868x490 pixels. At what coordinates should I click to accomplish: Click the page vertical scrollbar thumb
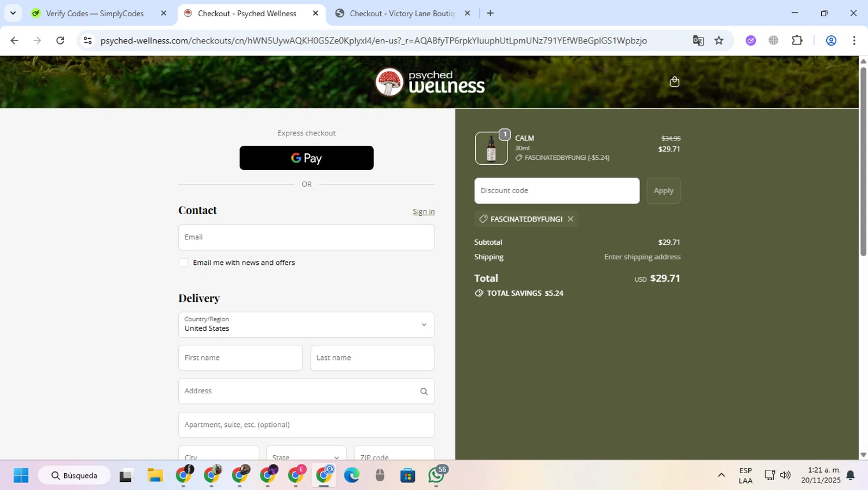[863, 162]
